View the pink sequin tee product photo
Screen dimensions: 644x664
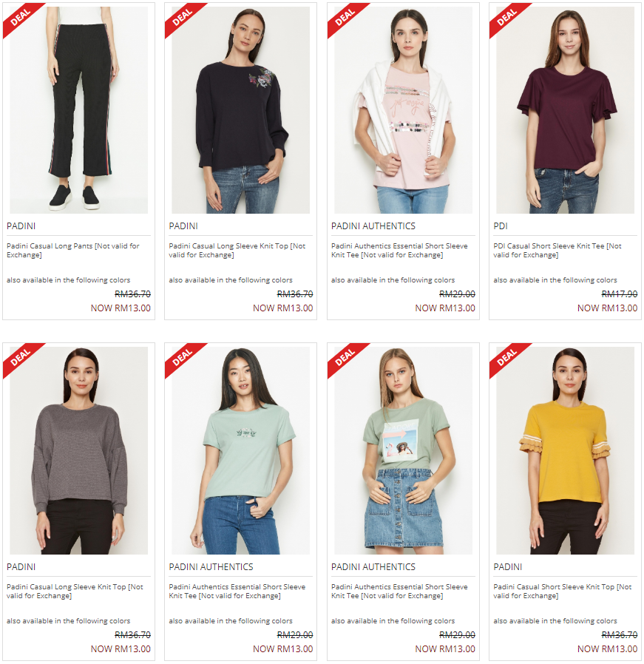[403, 109]
